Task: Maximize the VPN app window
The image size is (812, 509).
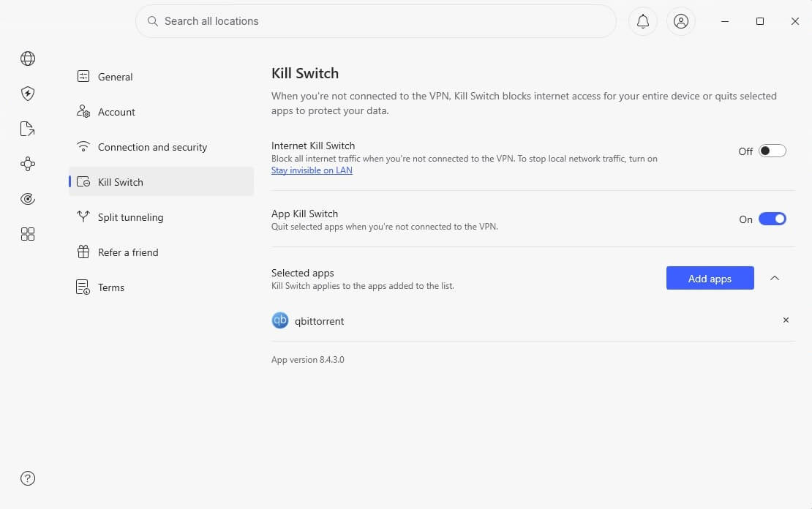Action: [x=760, y=21]
